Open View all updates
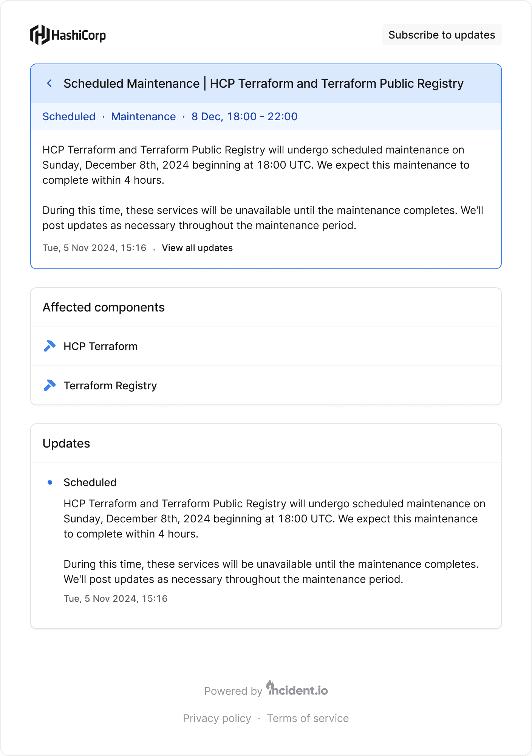 [197, 248]
